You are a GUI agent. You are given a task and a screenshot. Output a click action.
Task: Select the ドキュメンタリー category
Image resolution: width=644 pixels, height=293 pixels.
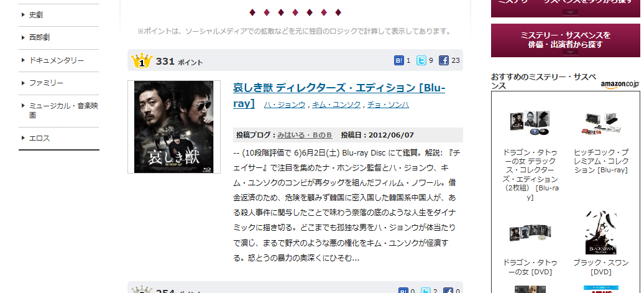click(57, 60)
